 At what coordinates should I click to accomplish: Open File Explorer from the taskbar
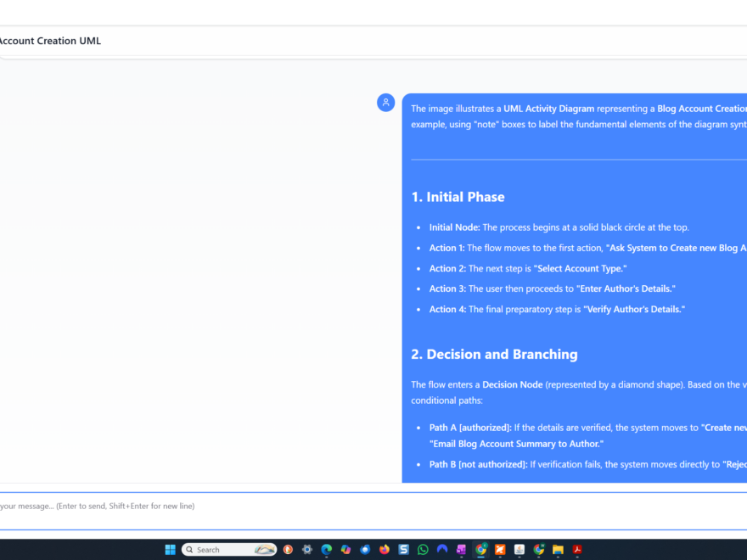pyautogui.click(x=558, y=550)
